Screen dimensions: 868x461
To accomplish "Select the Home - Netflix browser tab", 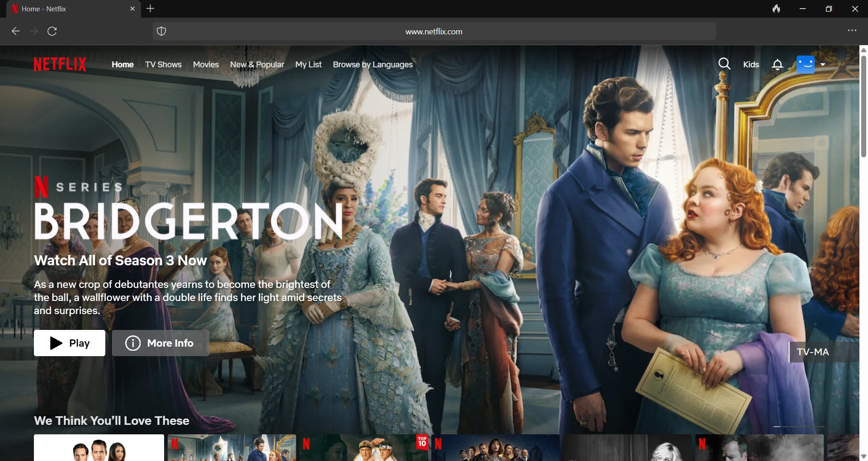I will (74, 9).
